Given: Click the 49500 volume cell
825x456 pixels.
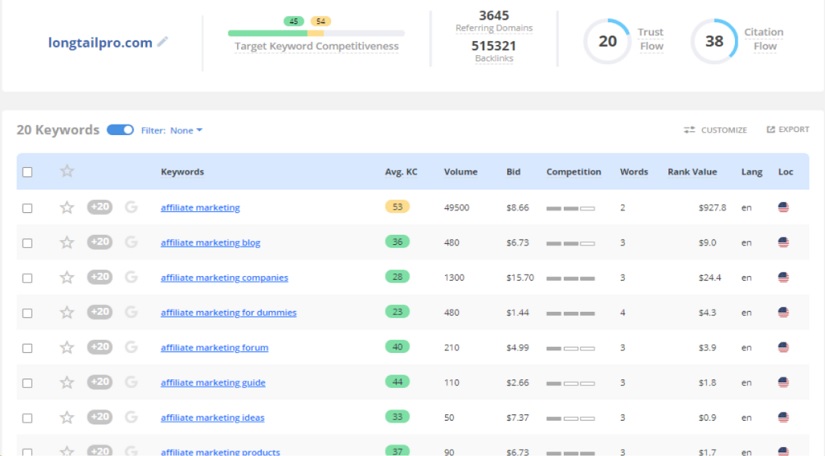Looking at the screenshot, I should (x=456, y=208).
